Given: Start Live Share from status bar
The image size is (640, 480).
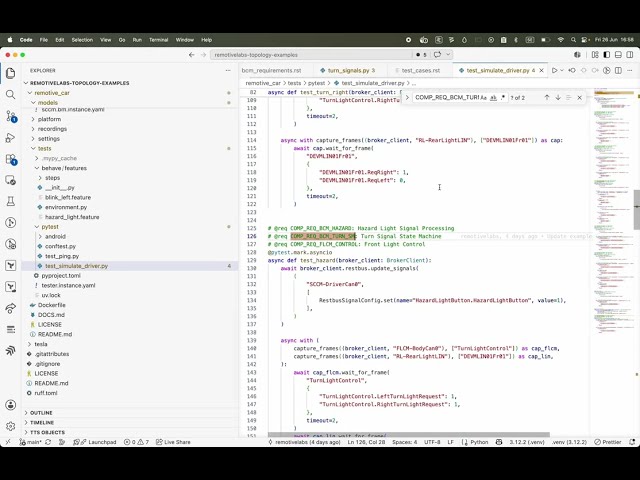Looking at the screenshot, I should point(173,442).
